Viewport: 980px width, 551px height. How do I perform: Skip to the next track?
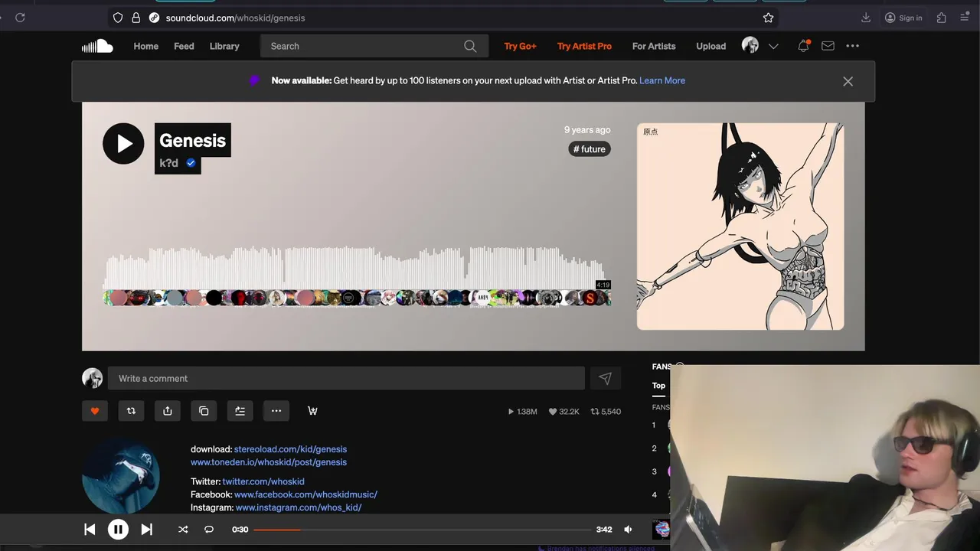coord(146,529)
